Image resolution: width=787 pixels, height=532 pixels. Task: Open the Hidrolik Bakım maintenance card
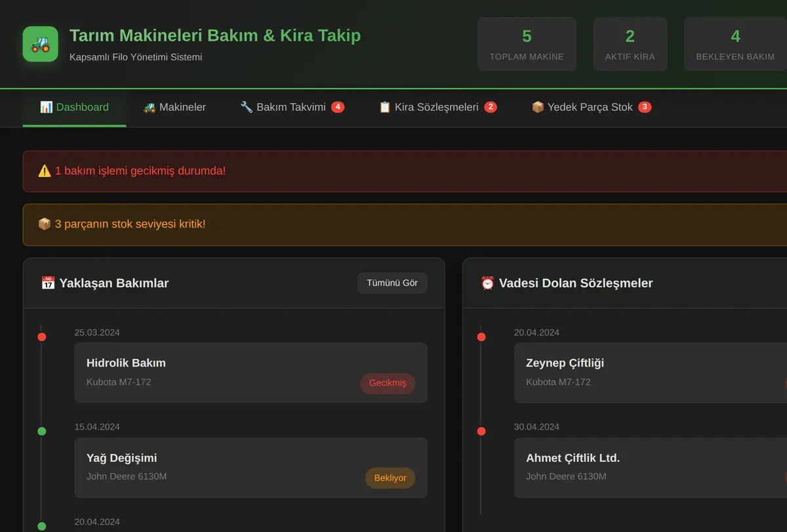(x=251, y=373)
